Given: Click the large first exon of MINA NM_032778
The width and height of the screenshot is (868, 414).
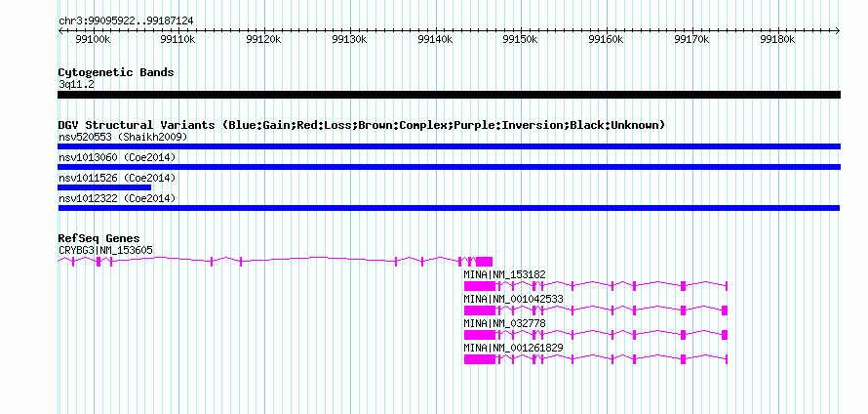Looking at the screenshot, I should click(480, 335).
